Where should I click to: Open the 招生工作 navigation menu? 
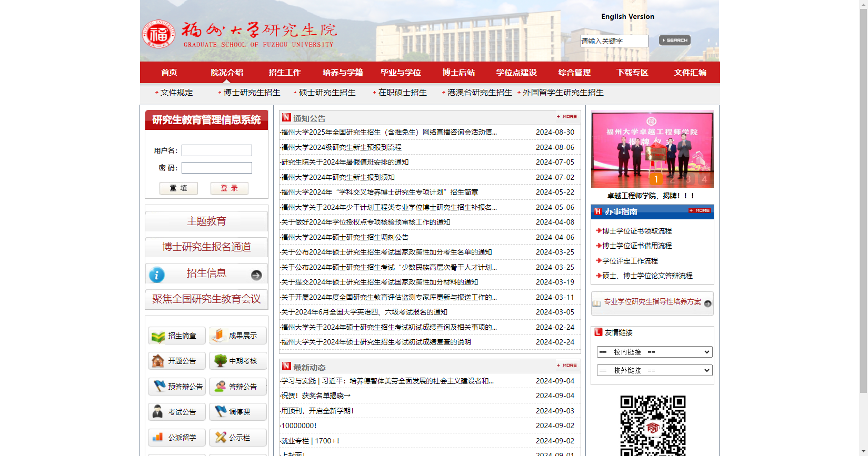pos(285,73)
